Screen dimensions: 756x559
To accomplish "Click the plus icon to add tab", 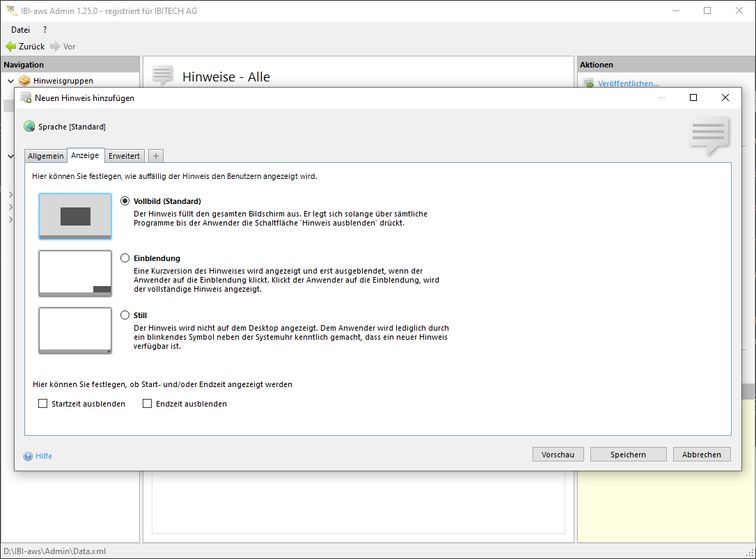I will pyautogui.click(x=156, y=156).
